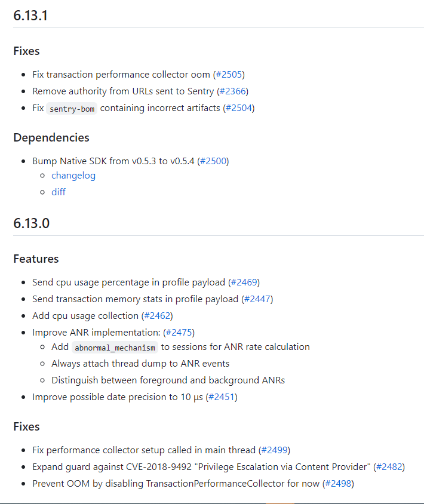Open pull request link #2366
424x504 pixels.
click(232, 91)
